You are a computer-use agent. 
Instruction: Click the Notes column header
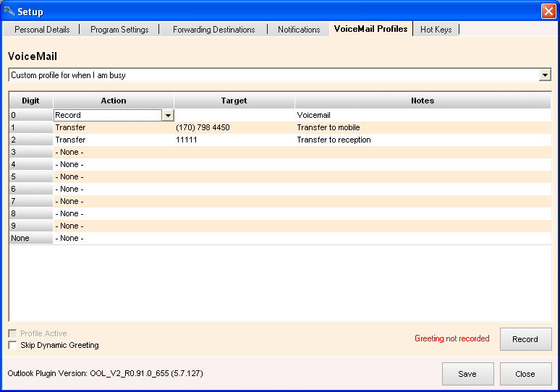point(423,101)
